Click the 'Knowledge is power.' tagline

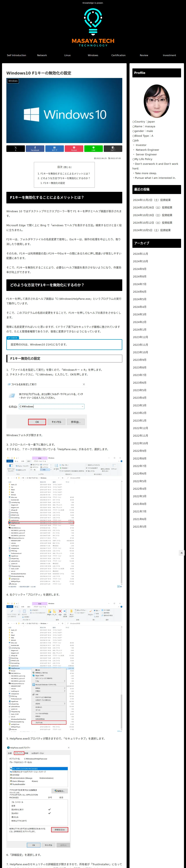pyautogui.click(x=93, y=3)
